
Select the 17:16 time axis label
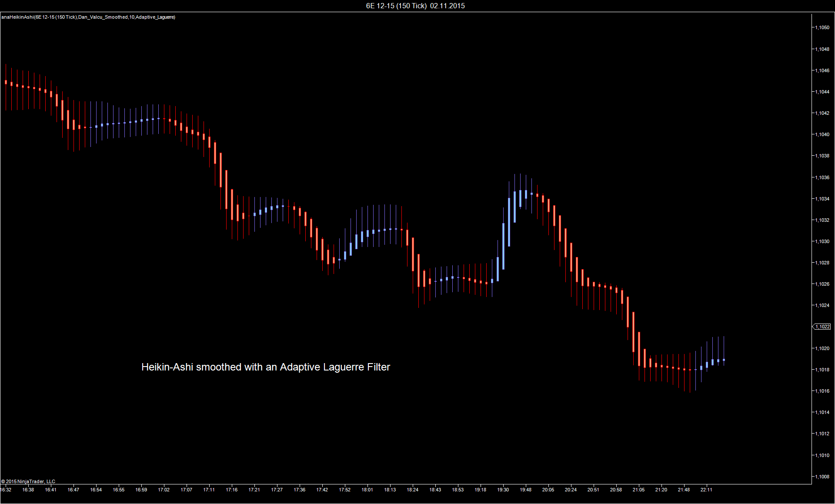tap(232, 490)
